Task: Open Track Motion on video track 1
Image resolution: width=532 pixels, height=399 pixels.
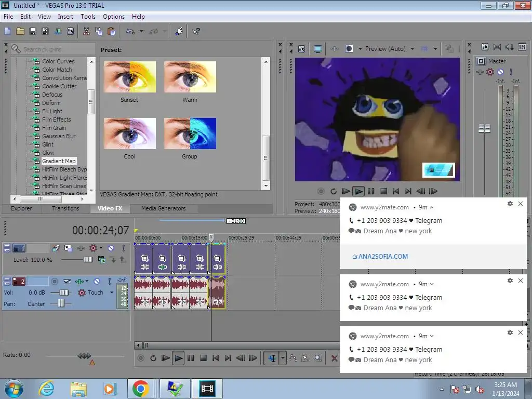Action: 68,248
